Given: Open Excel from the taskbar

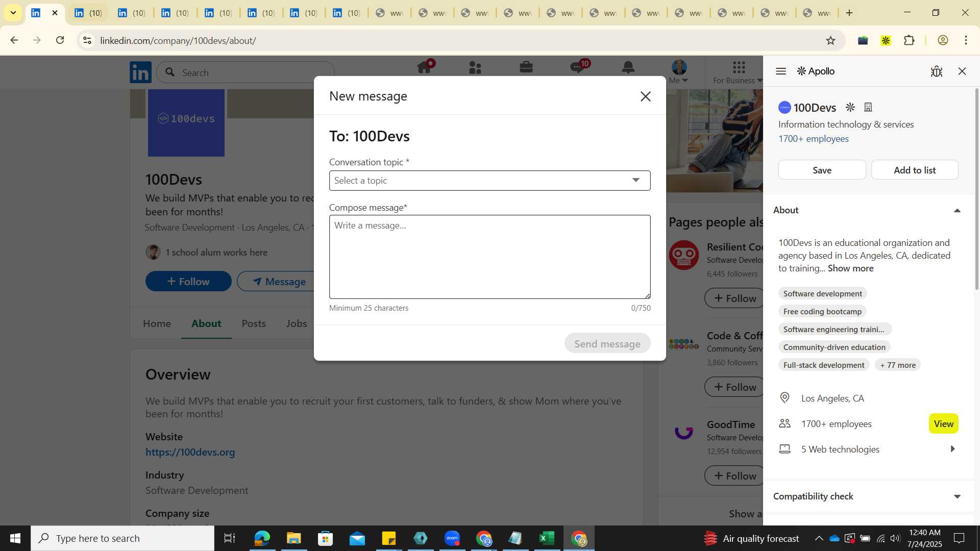Looking at the screenshot, I should (547, 538).
